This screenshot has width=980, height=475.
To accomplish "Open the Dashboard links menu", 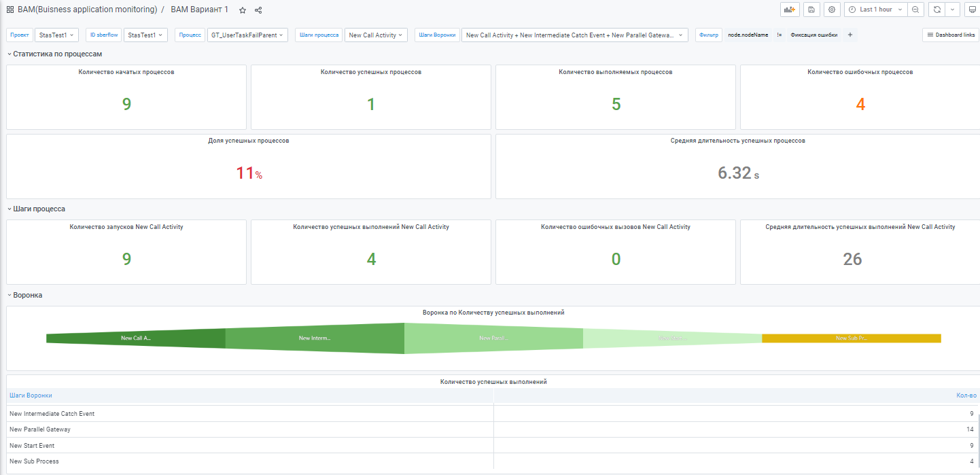I will (950, 35).
